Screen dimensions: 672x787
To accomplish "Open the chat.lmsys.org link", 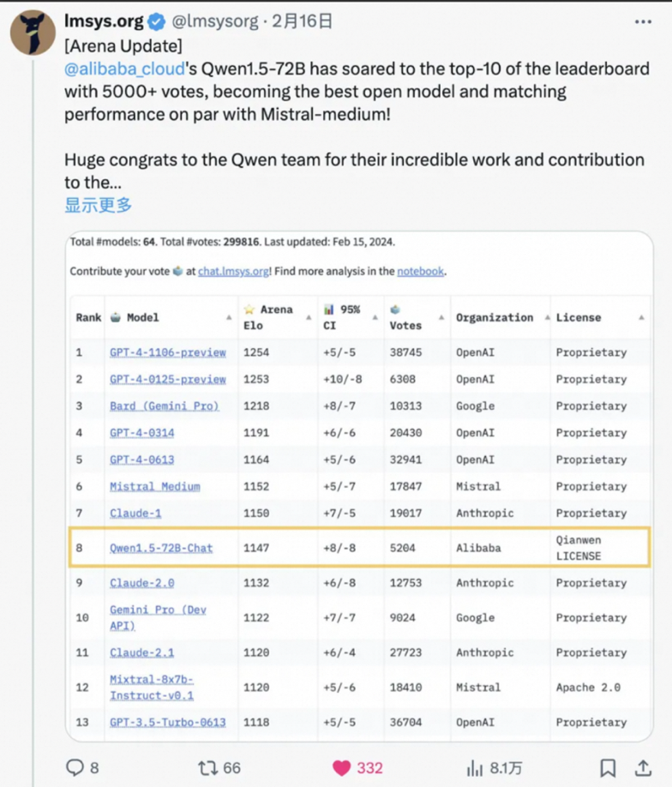I will point(234,271).
